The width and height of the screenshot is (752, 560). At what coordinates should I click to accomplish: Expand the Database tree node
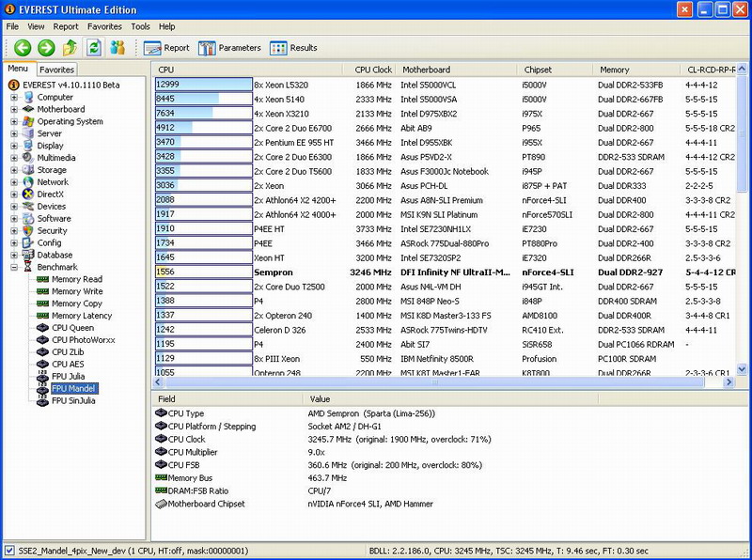tap(14, 255)
